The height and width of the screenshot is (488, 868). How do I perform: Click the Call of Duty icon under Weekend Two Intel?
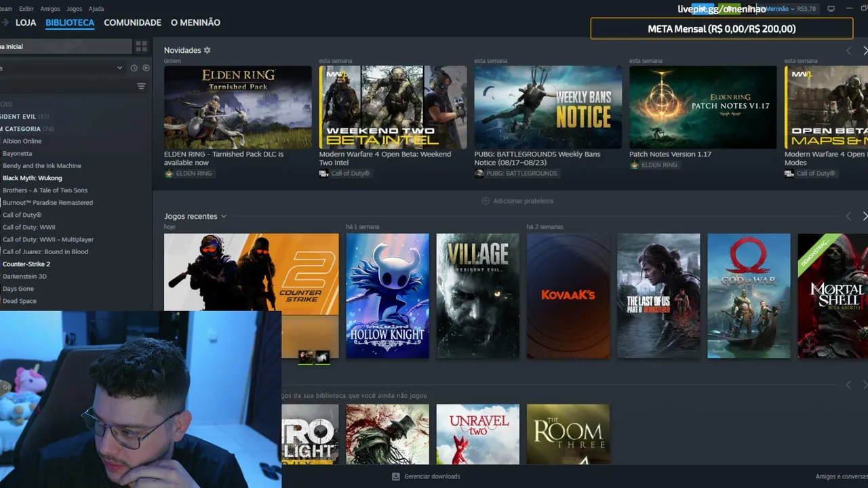(324, 174)
